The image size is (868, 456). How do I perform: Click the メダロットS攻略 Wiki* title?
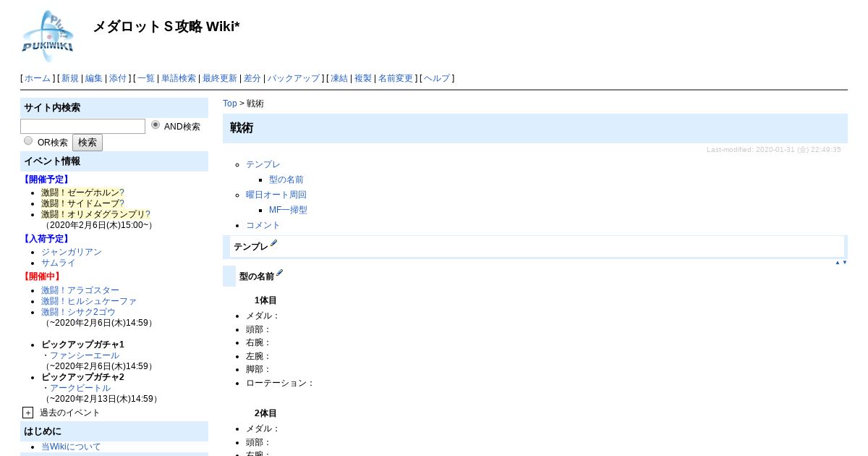pyautogui.click(x=166, y=27)
